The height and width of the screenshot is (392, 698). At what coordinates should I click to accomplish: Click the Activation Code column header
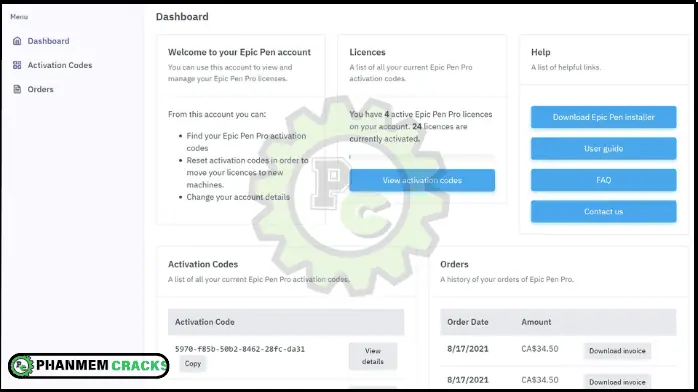204,322
